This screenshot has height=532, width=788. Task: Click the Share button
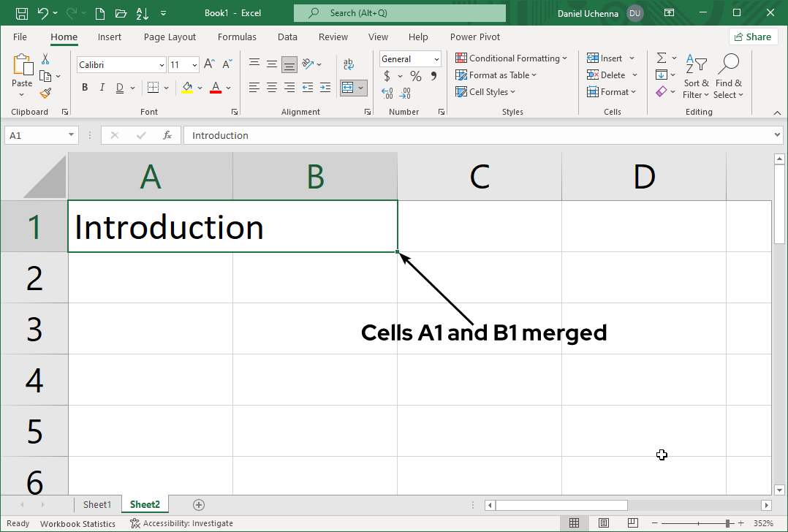753,36
